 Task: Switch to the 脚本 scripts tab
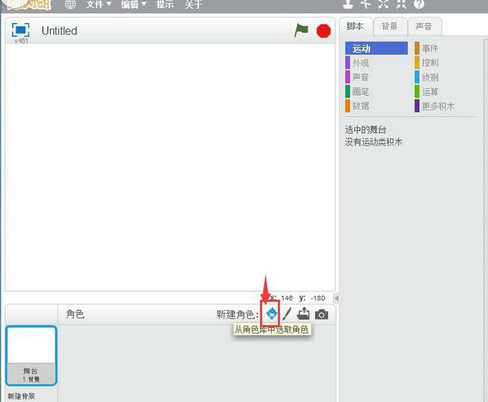pyautogui.click(x=355, y=26)
